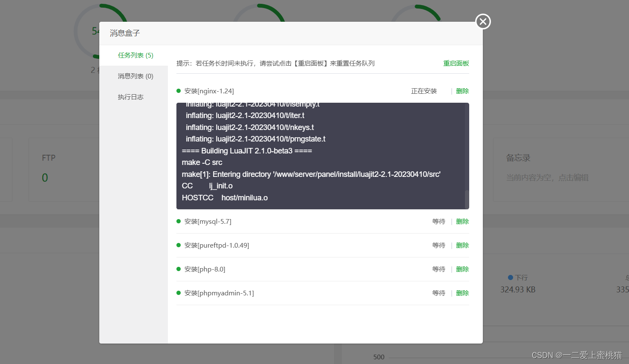Click the chart axis label 500
The image size is (629, 364).
379,357
